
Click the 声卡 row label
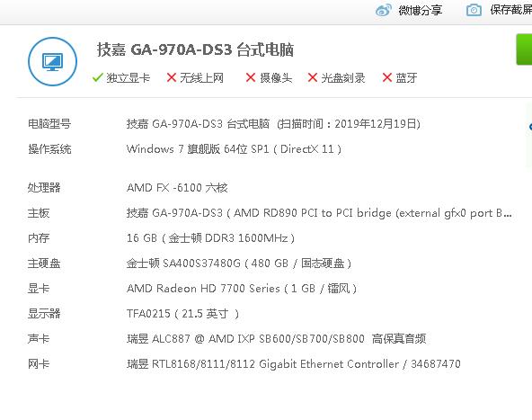[39, 338]
